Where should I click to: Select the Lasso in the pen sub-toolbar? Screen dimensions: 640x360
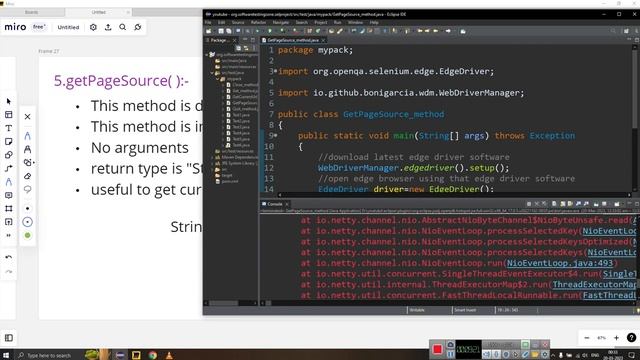pos(27,189)
